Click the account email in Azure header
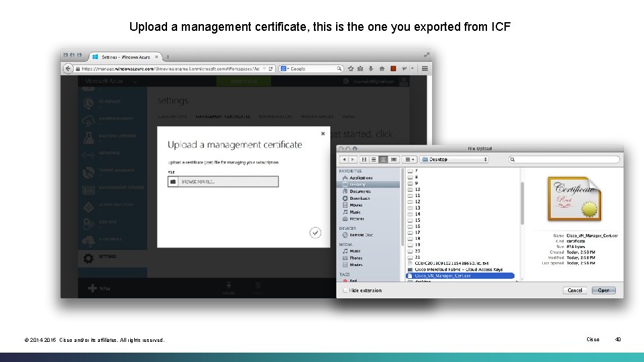 tap(374, 81)
